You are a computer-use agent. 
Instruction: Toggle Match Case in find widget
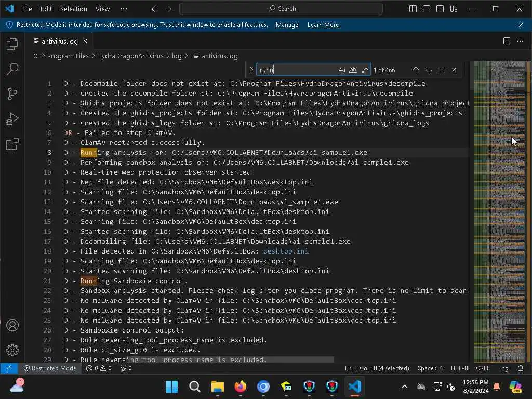pyautogui.click(x=342, y=70)
